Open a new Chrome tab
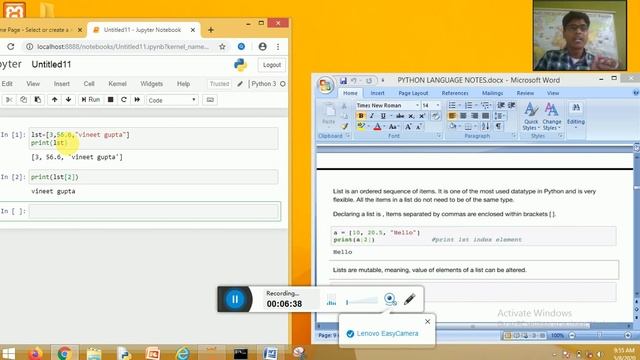The height and width of the screenshot is (360, 640). [x=211, y=30]
